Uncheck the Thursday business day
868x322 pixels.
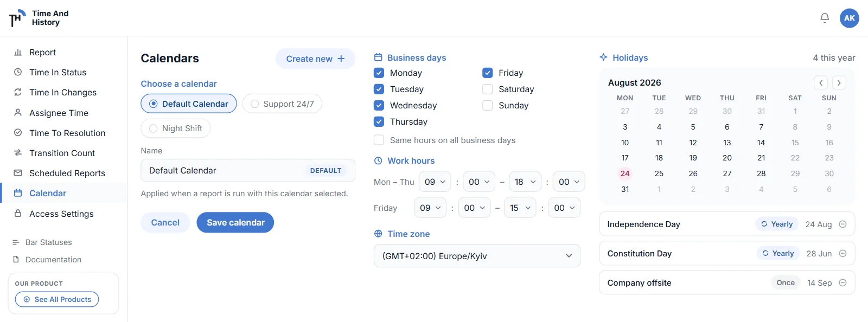(x=379, y=121)
